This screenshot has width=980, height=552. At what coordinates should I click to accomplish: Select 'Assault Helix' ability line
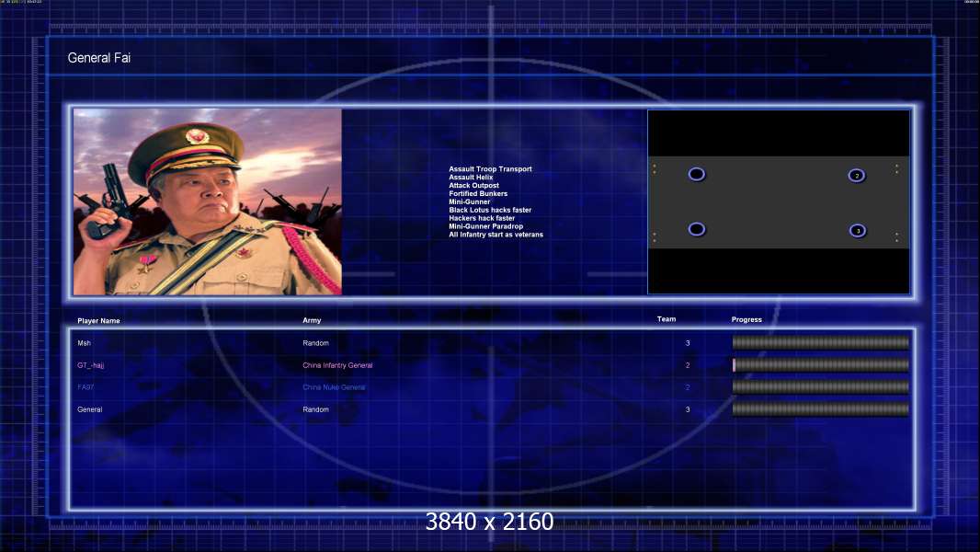471,177
